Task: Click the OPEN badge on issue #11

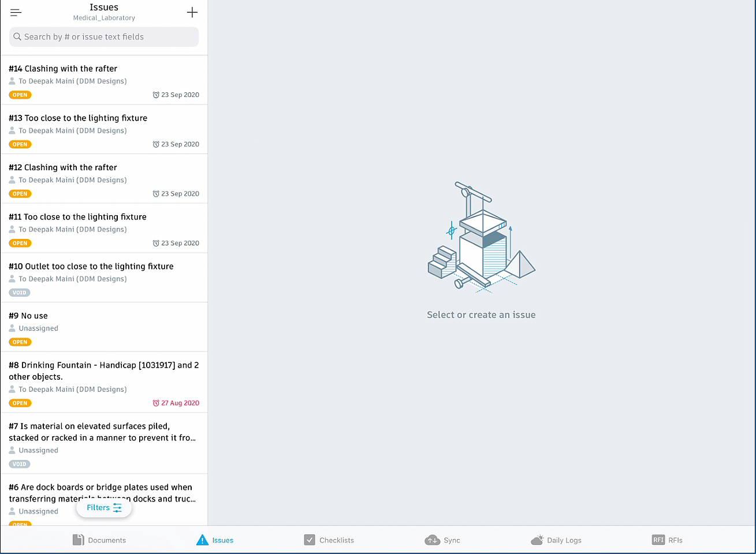Action: click(x=20, y=243)
